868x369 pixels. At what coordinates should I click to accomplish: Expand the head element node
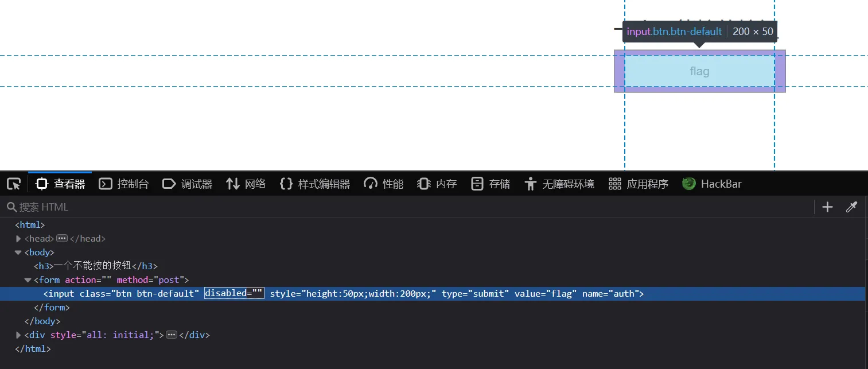click(x=18, y=239)
